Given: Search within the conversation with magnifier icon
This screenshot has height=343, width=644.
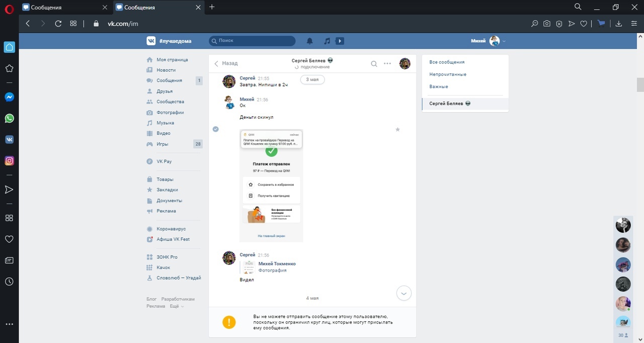Looking at the screenshot, I should click(374, 64).
